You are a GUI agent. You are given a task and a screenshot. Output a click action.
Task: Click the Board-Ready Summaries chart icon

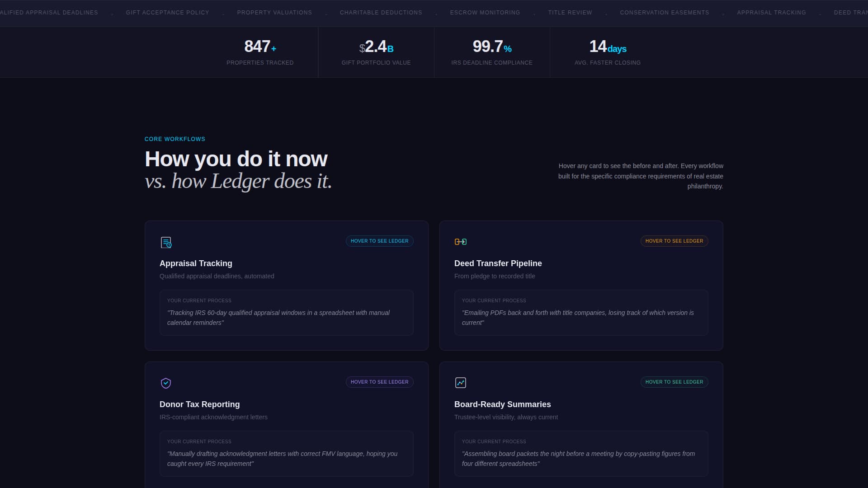[x=461, y=383]
